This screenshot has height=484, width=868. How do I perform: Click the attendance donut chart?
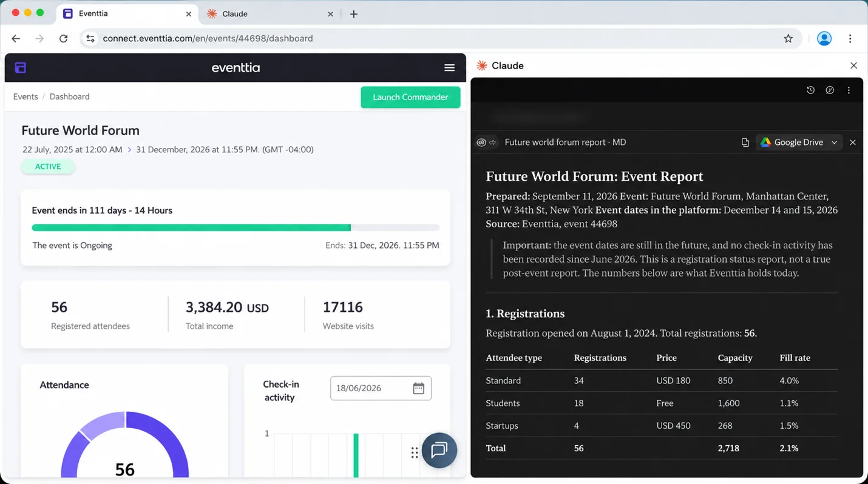[x=125, y=444]
